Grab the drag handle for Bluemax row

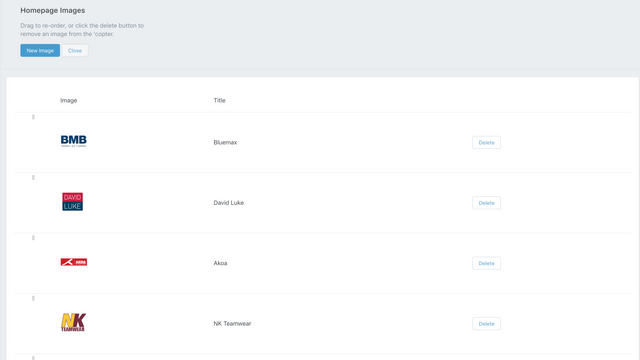33,117
